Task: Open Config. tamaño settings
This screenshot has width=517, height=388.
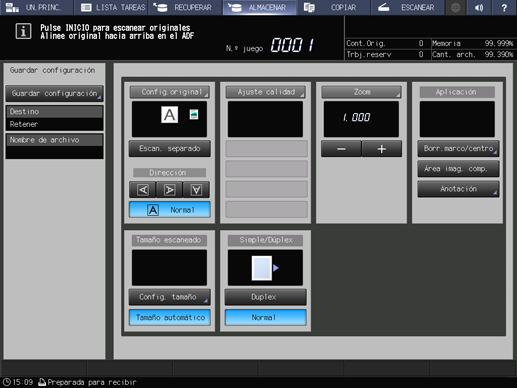Action: pyautogui.click(x=170, y=297)
